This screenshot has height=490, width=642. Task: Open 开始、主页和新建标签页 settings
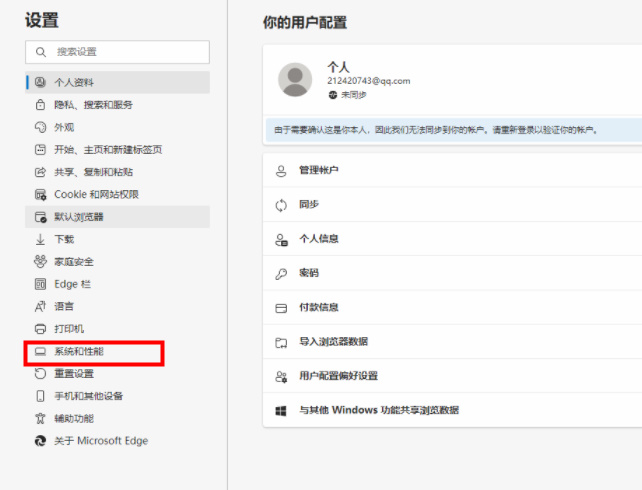[x=118, y=150]
